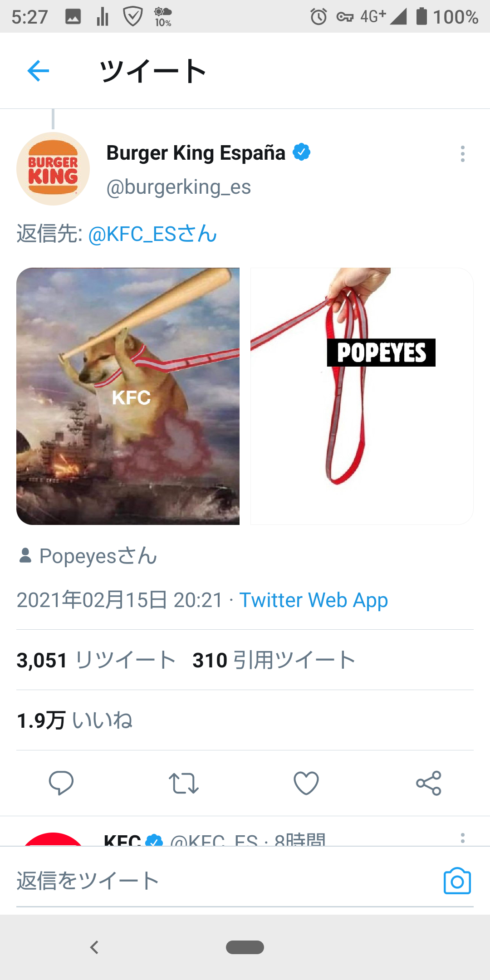Tap the Android system back chevron
The height and width of the screenshot is (980, 490).
[x=94, y=947]
